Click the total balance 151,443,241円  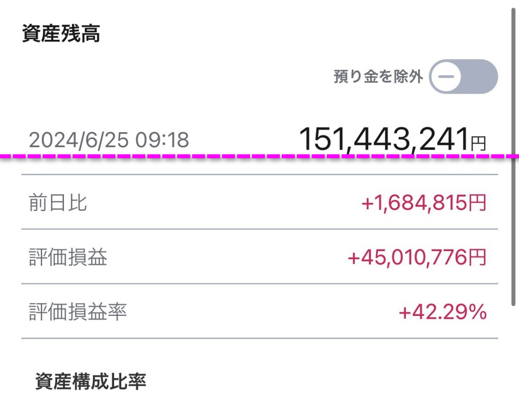[392, 139]
